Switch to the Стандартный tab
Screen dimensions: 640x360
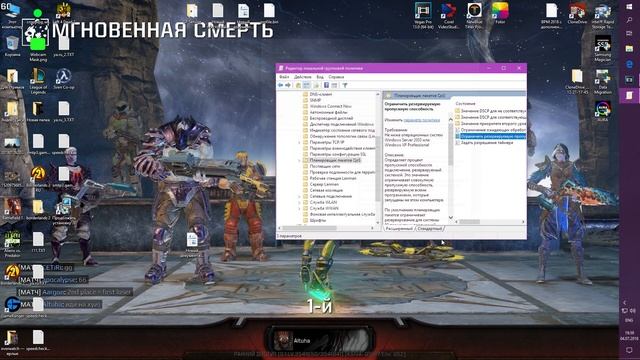(x=430, y=229)
